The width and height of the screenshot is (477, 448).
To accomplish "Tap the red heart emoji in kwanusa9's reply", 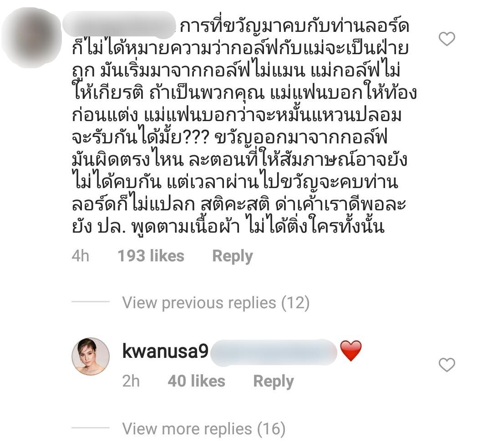I will point(351,351).
